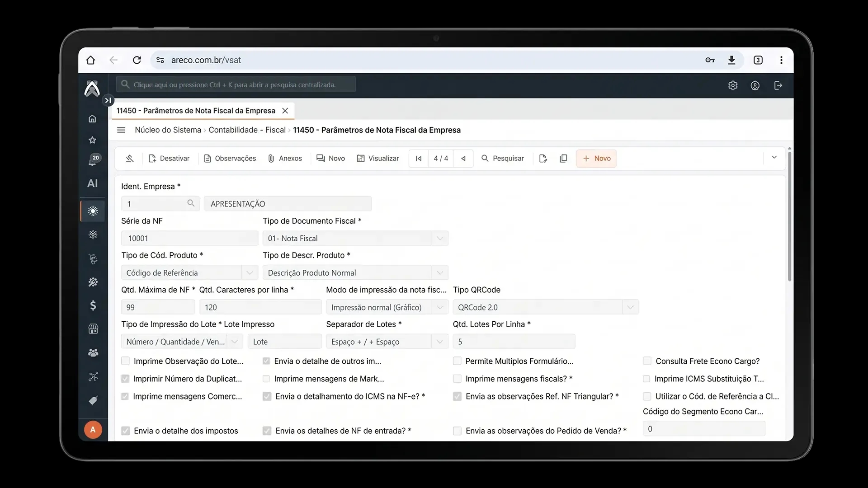The width and height of the screenshot is (868, 488).
Task: Toggle Envia o detalhe dos impostos checkbox
Action: click(126, 431)
